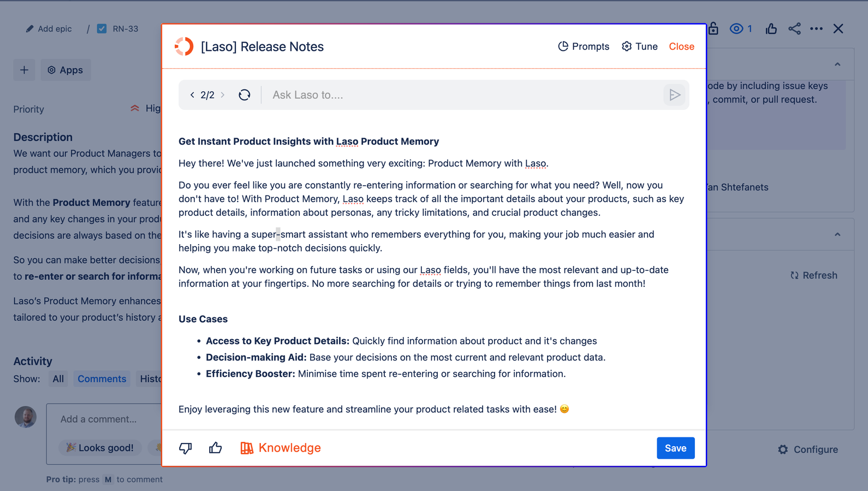Share the issue

pos(795,28)
